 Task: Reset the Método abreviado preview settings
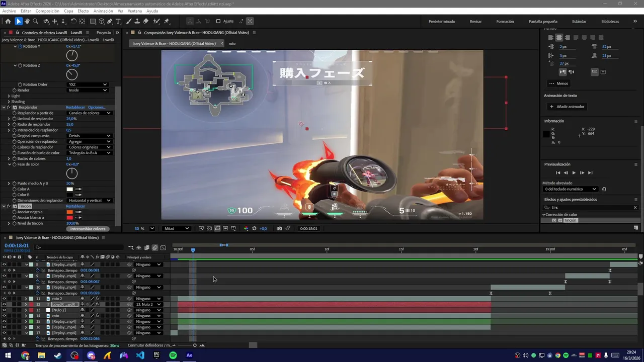click(604, 189)
